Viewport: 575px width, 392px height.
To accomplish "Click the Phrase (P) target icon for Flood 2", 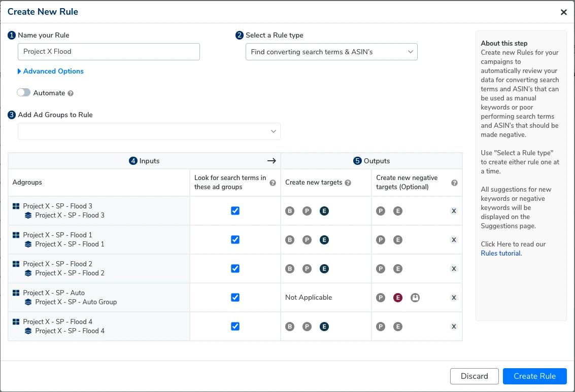I will [307, 269].
